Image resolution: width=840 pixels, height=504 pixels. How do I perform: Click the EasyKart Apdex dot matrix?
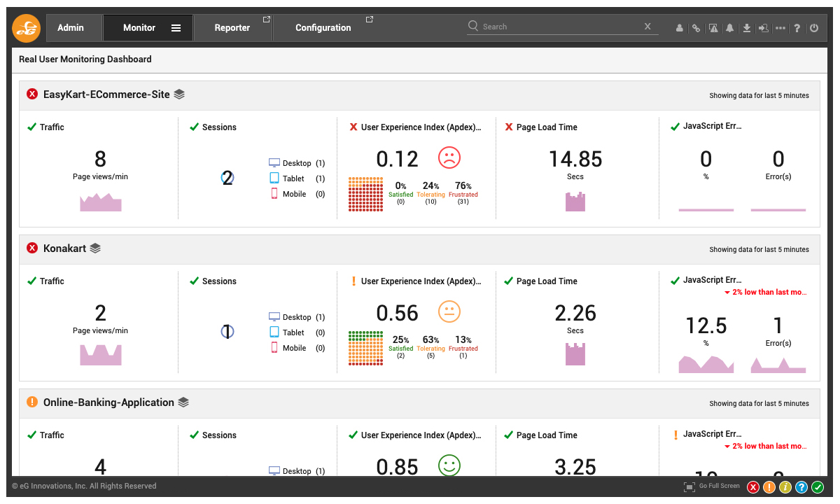tap(365, 194)
